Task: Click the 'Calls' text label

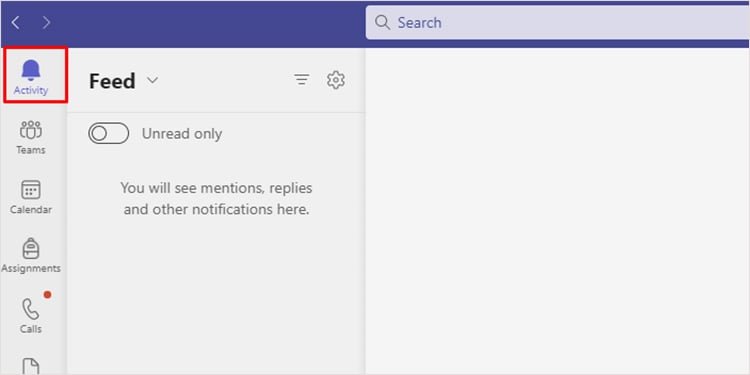Action: click(31, 329)
